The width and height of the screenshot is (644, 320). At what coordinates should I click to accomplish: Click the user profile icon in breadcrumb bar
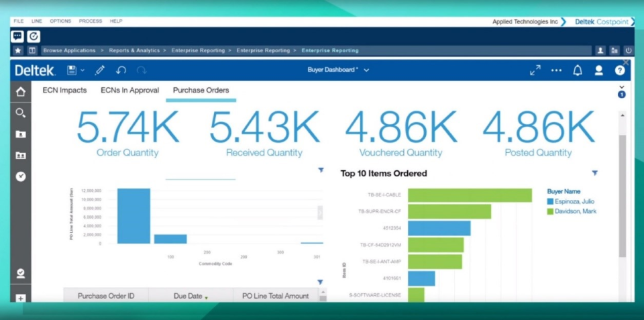point(600,50)
